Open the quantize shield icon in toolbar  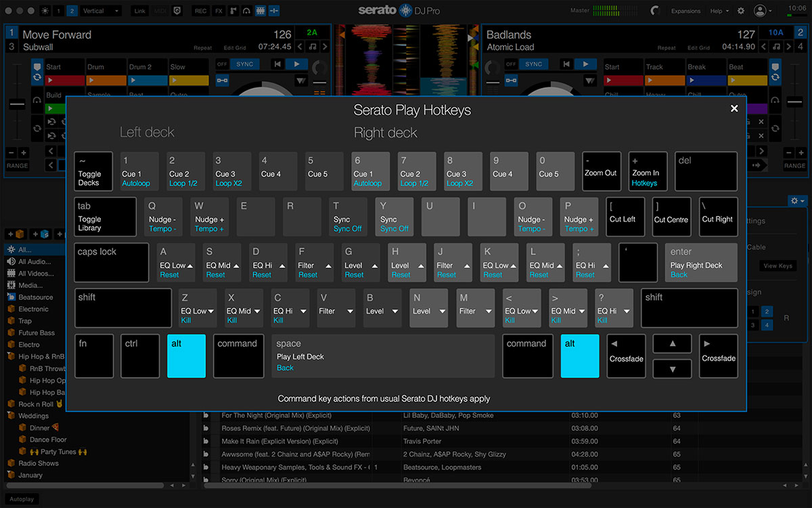(x=177, y=11)
